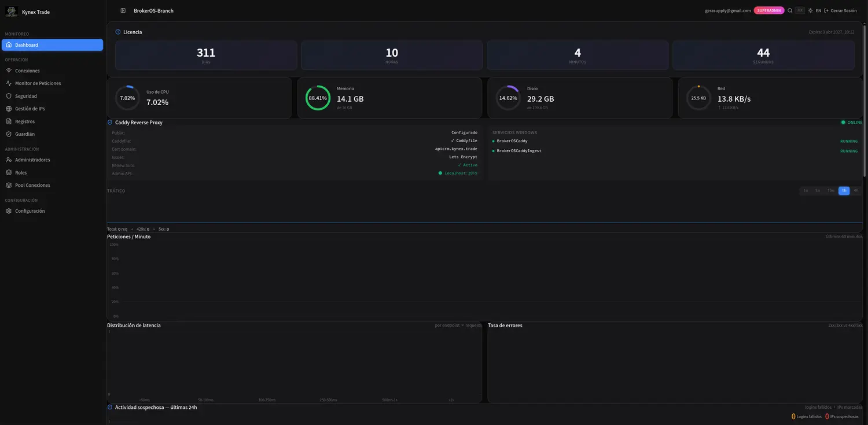Switch theme with the sun icon
The image size is (868, 425).
810,10
